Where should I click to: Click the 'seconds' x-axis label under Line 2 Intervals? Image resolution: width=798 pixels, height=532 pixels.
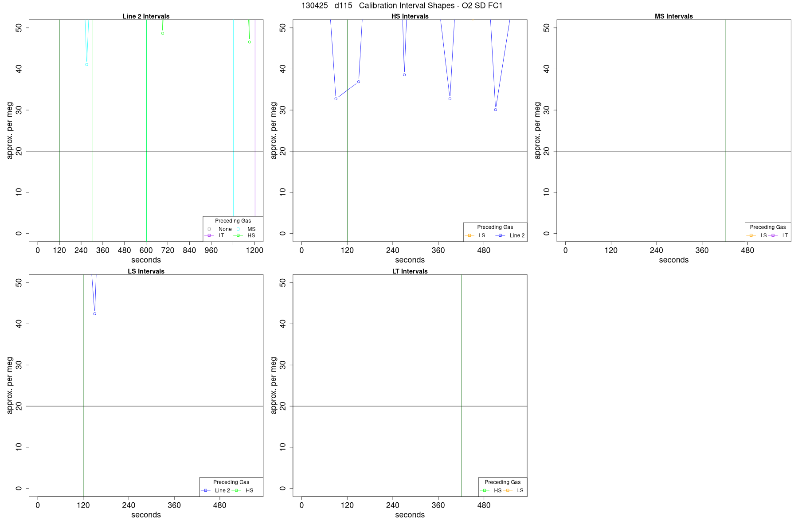[x=146, y=260]
